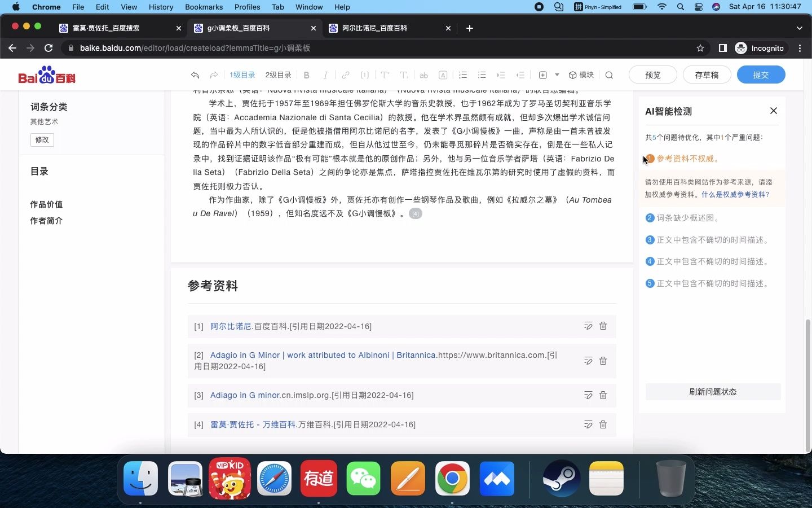Apply superscript formatting
This screenshot has height=508, width=812.
385,75
